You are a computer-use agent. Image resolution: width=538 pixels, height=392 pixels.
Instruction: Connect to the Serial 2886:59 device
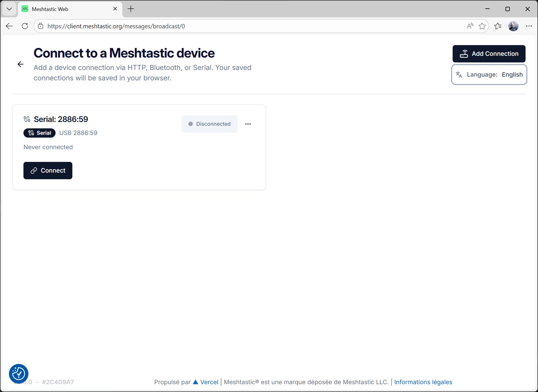click(x=47, y=171)
